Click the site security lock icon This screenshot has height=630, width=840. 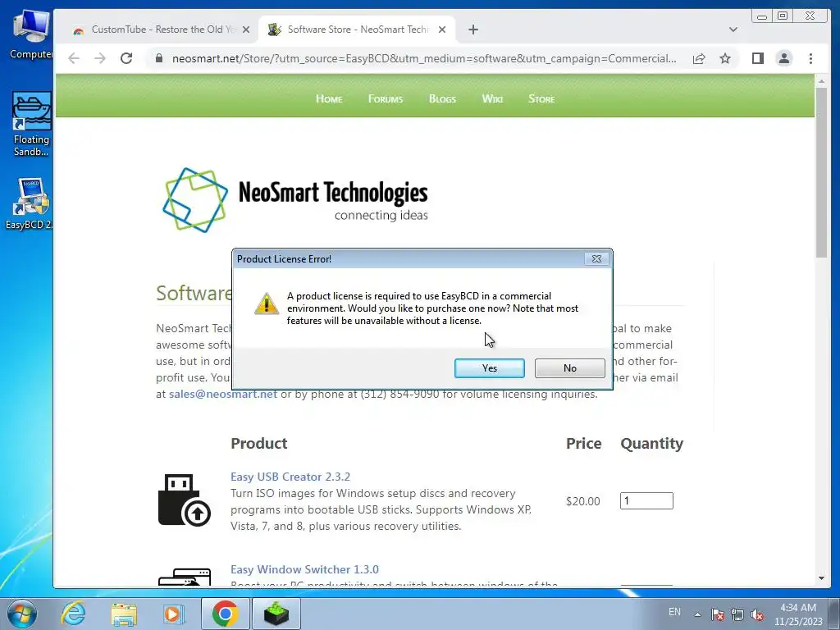tap(159, 58)
